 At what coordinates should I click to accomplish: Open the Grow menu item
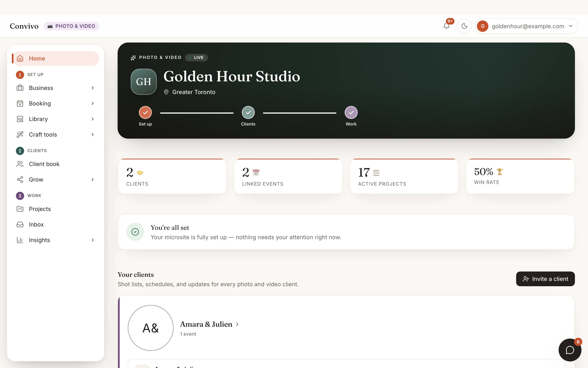(x=56, y=180)
